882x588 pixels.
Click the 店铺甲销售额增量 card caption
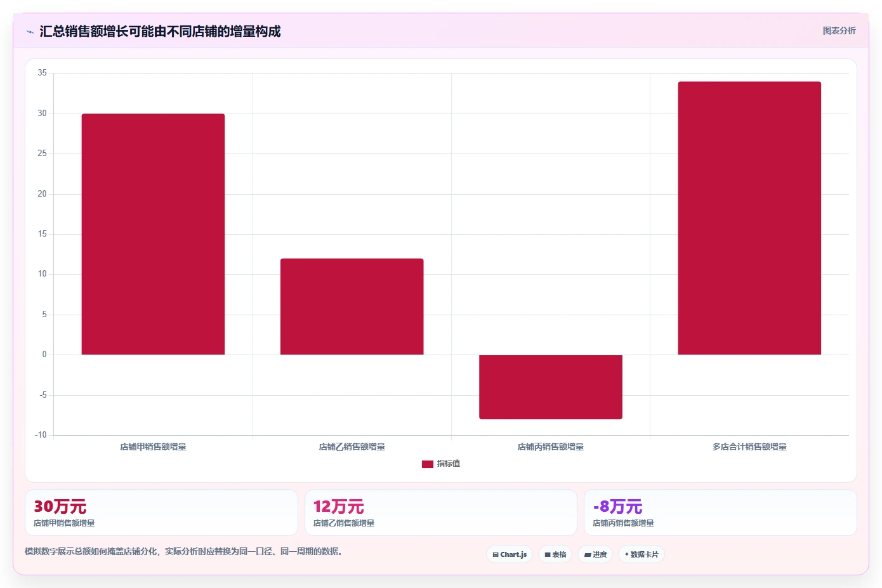tap(64, 523)
